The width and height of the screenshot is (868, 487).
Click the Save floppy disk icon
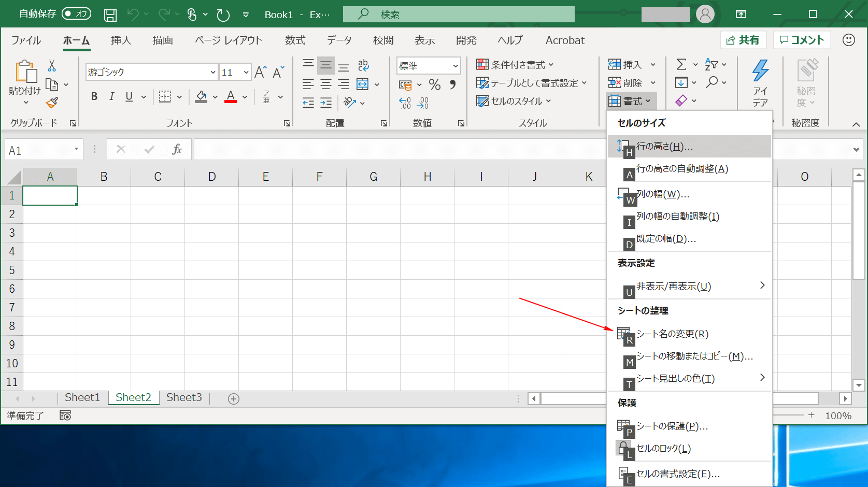pyautogui.click(x=110, y=15)
